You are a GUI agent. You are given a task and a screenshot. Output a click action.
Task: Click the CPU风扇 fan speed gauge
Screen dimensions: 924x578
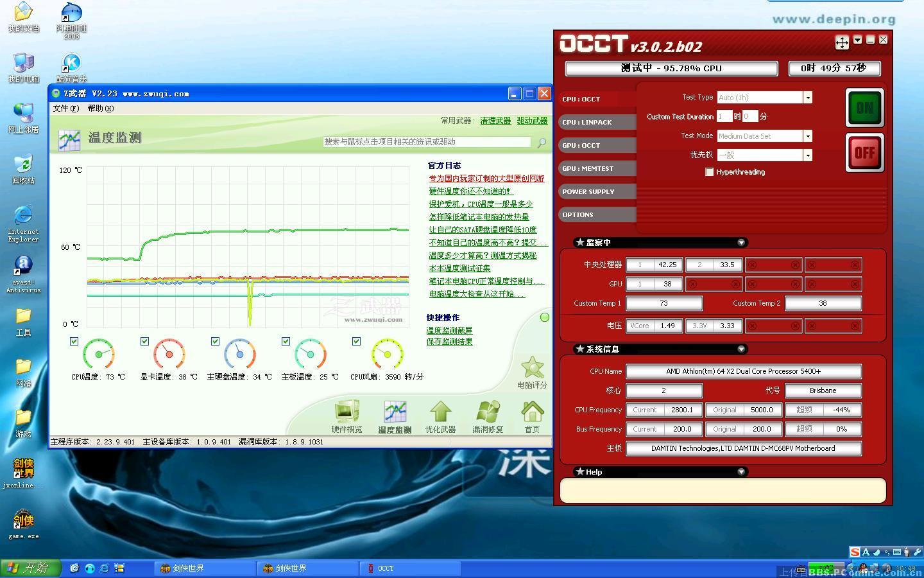click(388, 354)
